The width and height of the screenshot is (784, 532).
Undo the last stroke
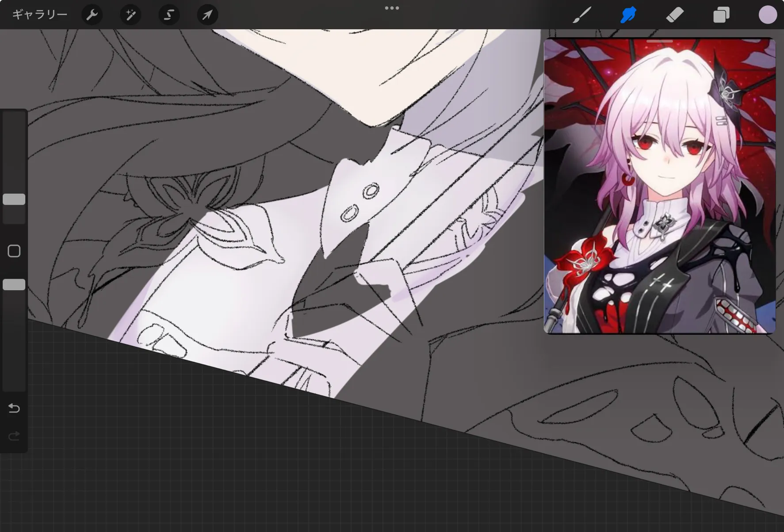14,408
